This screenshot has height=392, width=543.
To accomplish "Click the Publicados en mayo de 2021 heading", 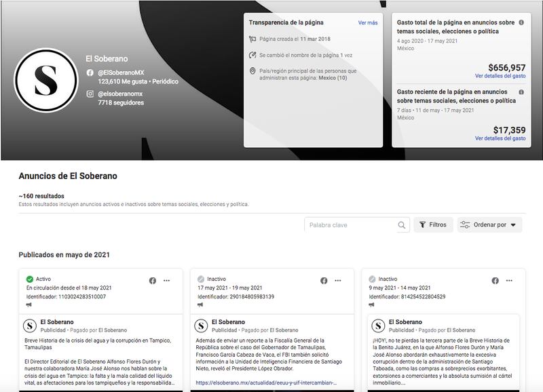I will coord(64,254).
